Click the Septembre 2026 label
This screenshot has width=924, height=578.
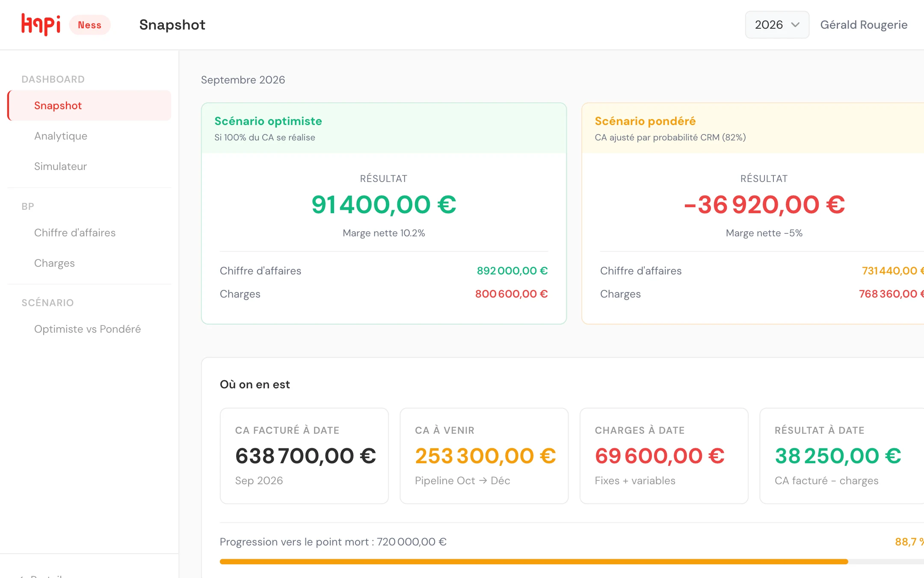(243, 80)
